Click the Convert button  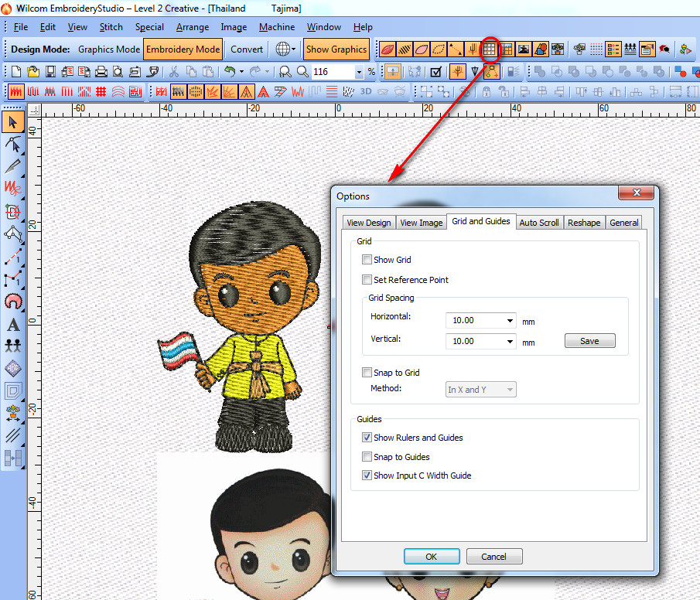[x=247, y=49]
